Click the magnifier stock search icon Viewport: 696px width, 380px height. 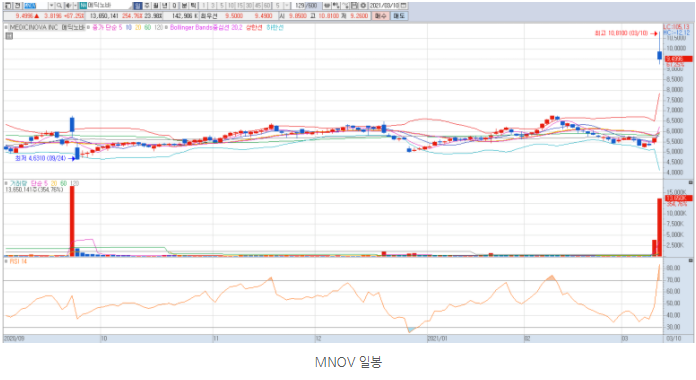(x=59, y=5)
